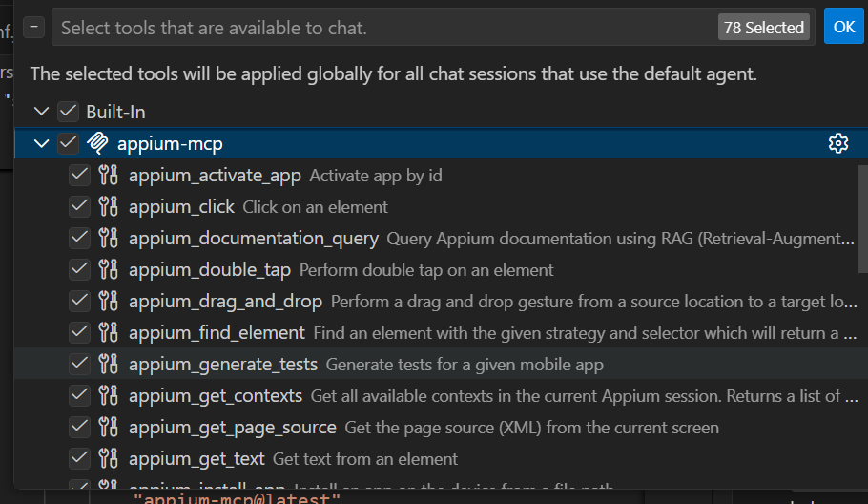Click tool icon beside appium_click
The width and height of the screenshot is (868, 504).
[109, 207]
